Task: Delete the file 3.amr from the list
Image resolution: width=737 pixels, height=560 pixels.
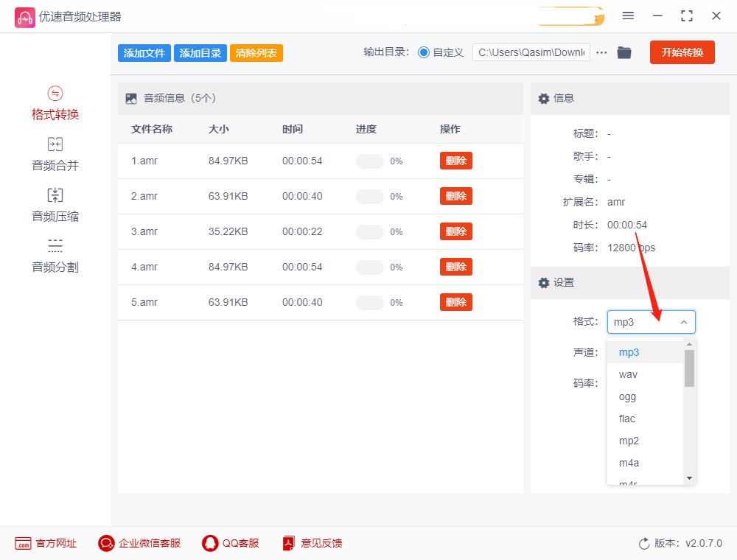Action: [x=455, y=231]
